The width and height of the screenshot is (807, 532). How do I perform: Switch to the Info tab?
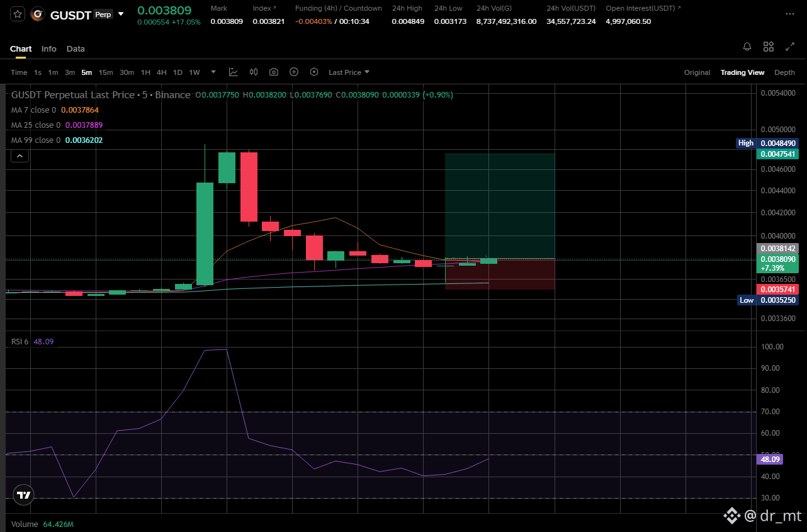[x=49, y=48]
